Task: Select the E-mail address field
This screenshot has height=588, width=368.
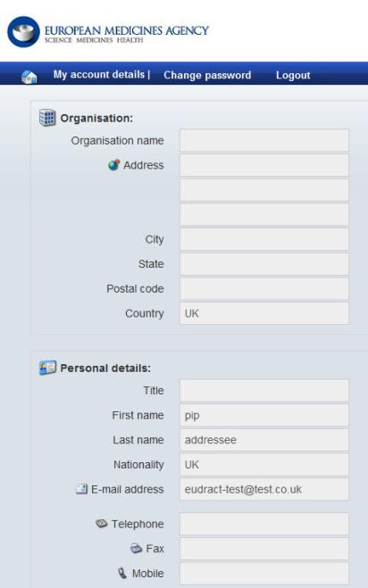Action: pos(264,489)
